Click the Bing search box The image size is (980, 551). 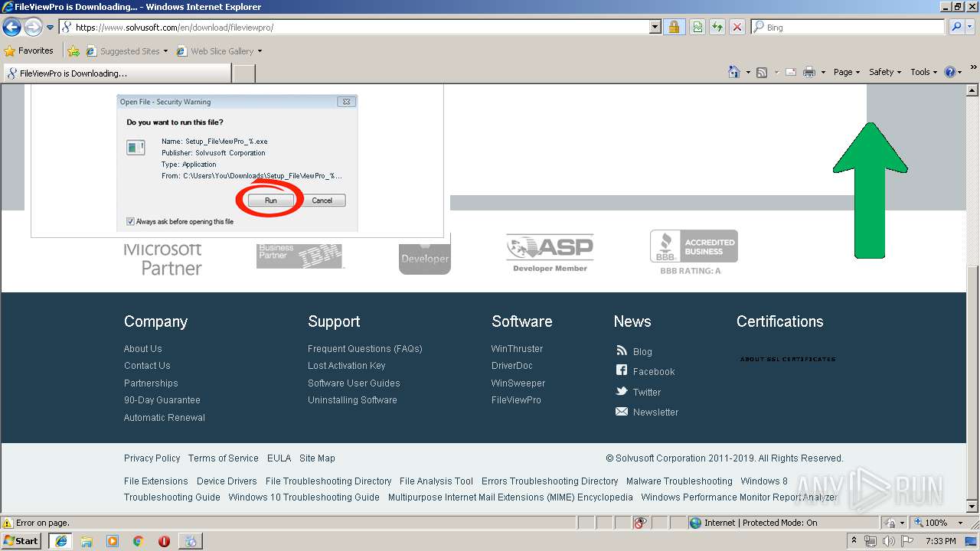coord(848,28)
